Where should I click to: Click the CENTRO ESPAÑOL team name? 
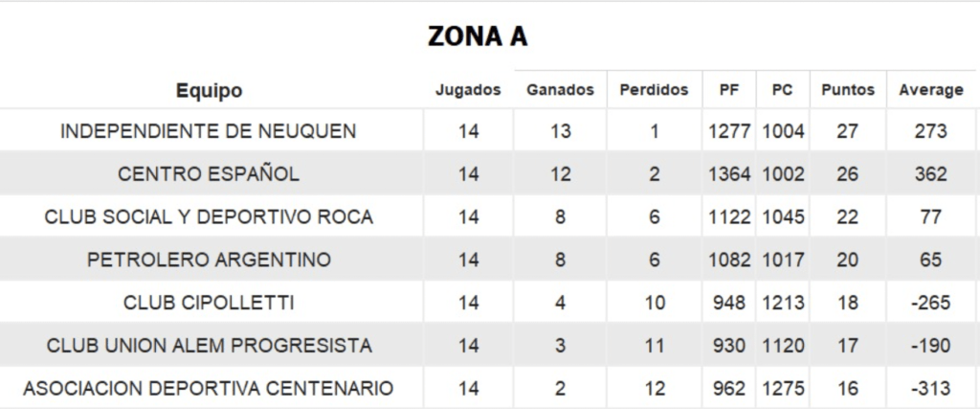[209, 174]
